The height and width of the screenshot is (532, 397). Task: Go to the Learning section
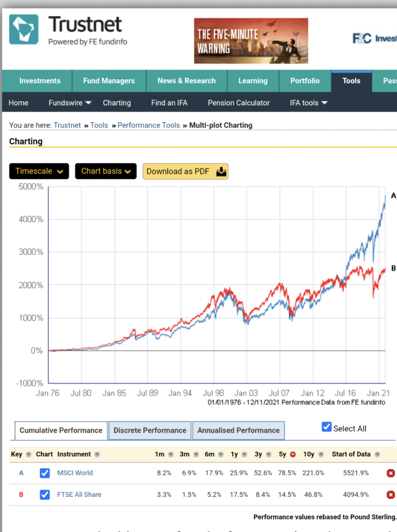253,81
